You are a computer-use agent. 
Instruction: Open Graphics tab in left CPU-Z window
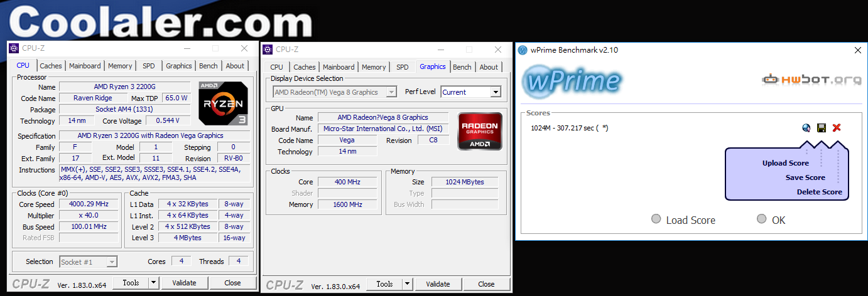[x=179, y=66]
